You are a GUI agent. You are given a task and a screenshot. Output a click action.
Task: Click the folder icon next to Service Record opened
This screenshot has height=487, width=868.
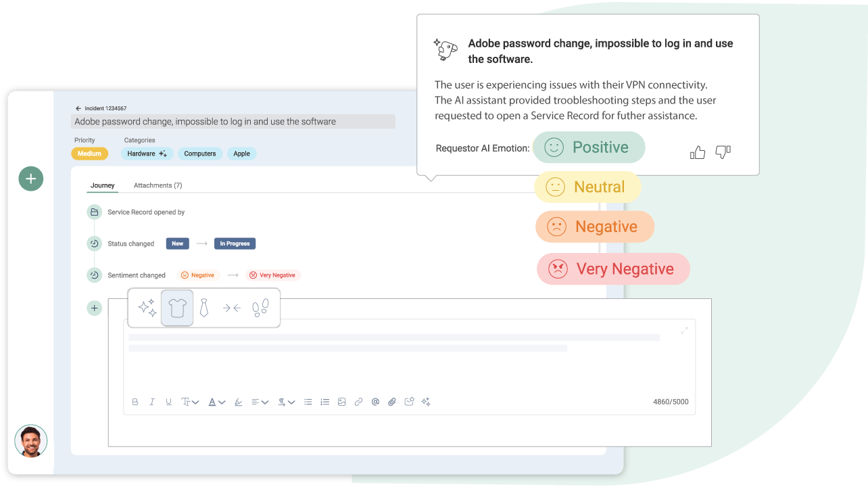(94, 212)
